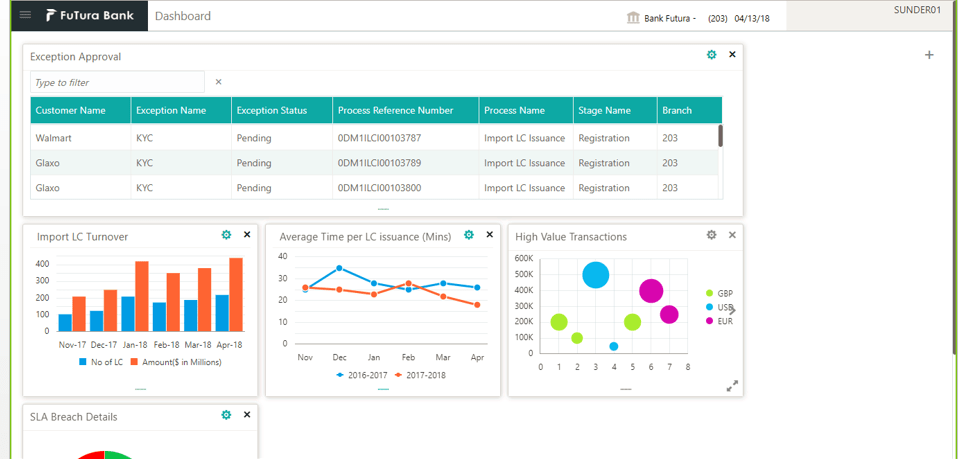Open Average Time per LC issuance settings
This screenshot has width=958, height=459.
click(x=469, y=235)
